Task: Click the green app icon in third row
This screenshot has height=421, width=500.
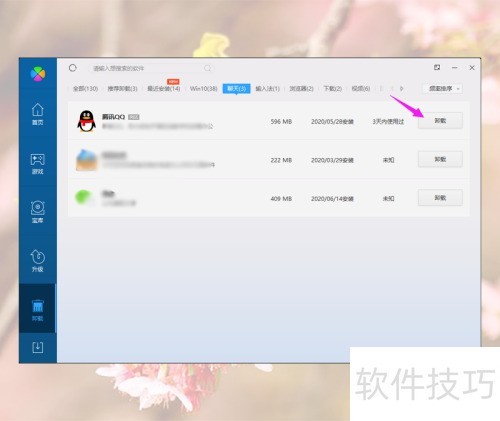Action: point(84,197)
